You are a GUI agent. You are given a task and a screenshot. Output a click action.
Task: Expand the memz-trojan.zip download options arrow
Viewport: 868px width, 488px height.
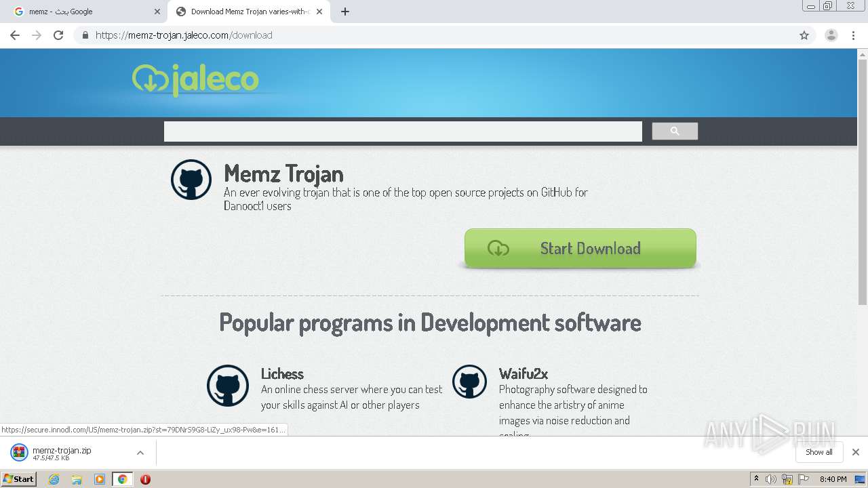click(x=140, y=453)
